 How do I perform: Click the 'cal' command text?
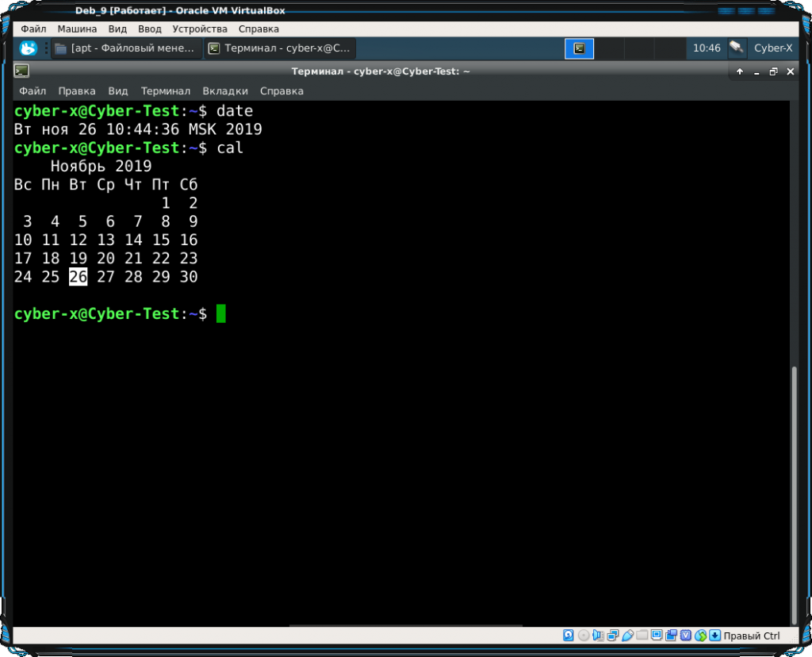230,148
